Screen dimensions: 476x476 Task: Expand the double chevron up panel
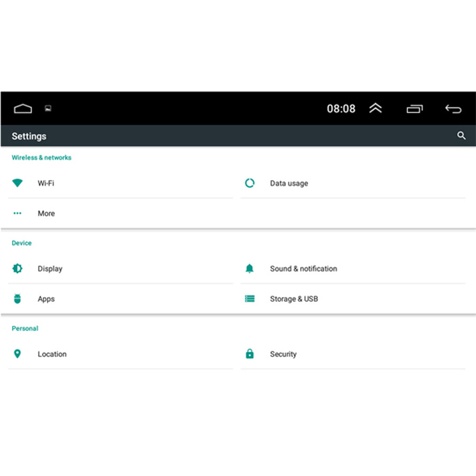(x=376, y=109)
